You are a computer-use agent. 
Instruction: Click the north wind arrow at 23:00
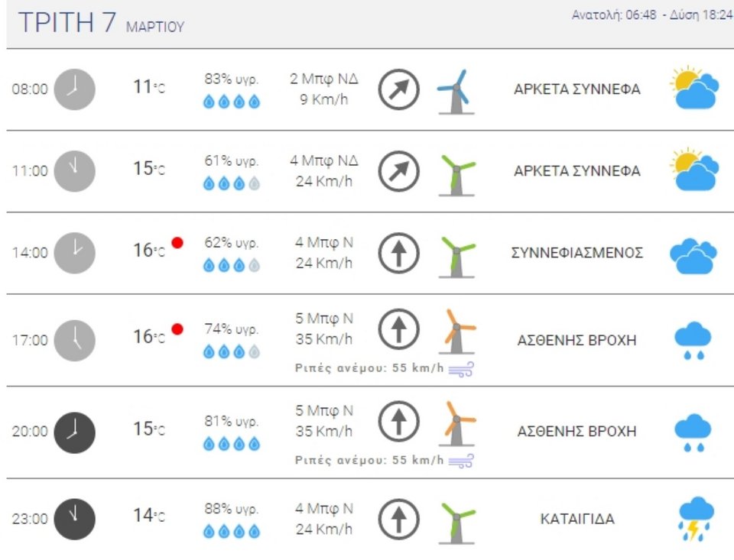tap(399, 519)
